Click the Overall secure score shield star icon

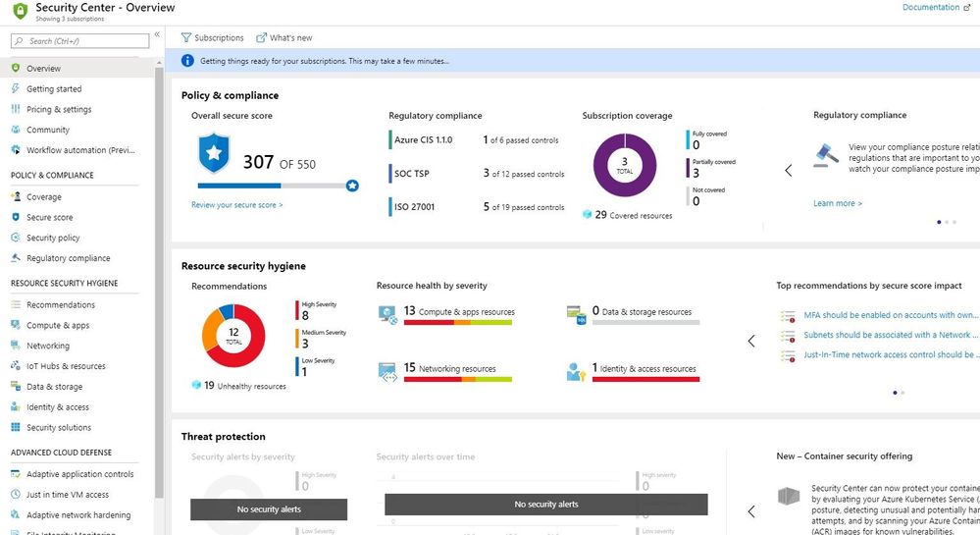[x=214, y=153]
